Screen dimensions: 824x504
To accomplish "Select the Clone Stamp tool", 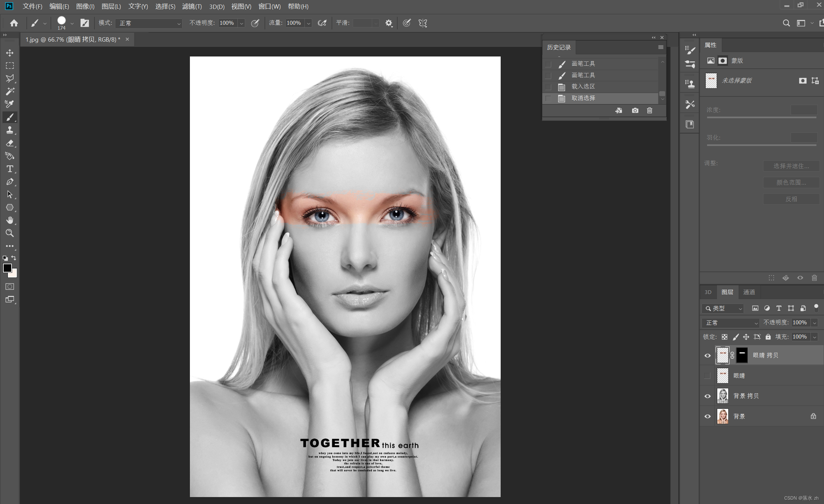I will [10, 130].
